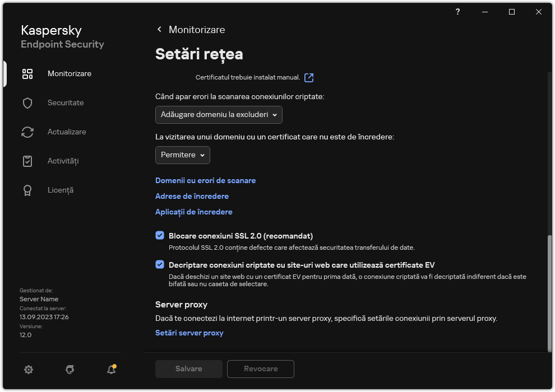Open certificate instructions via external link icon

pos(309,77)
